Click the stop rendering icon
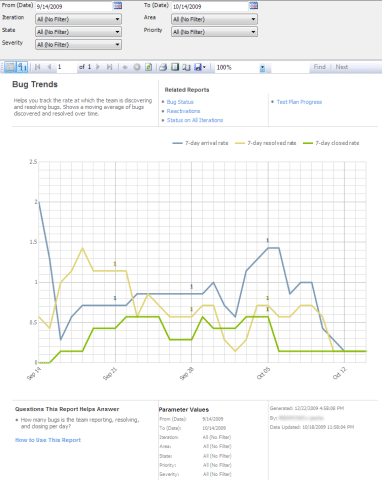This screenshot has width=382, height=480. pyautogui.click(x=137, y=67)
